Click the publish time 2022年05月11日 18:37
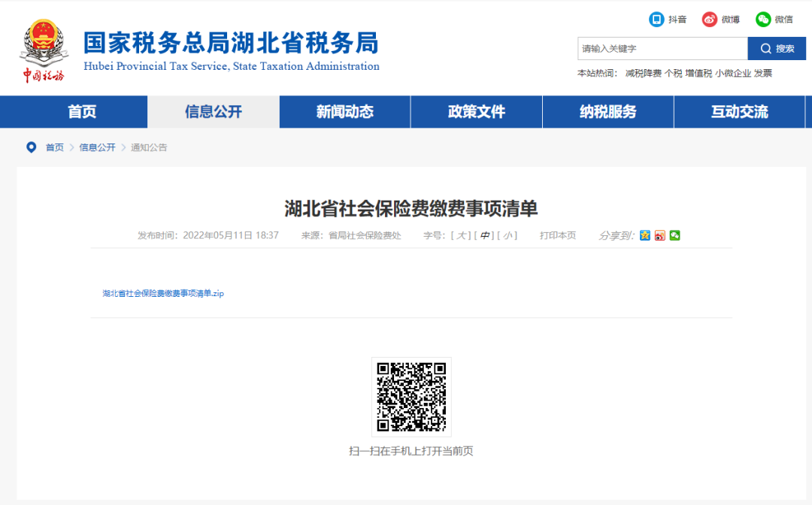The height and width of the screenshot is (505, 812). coord(231,235)
